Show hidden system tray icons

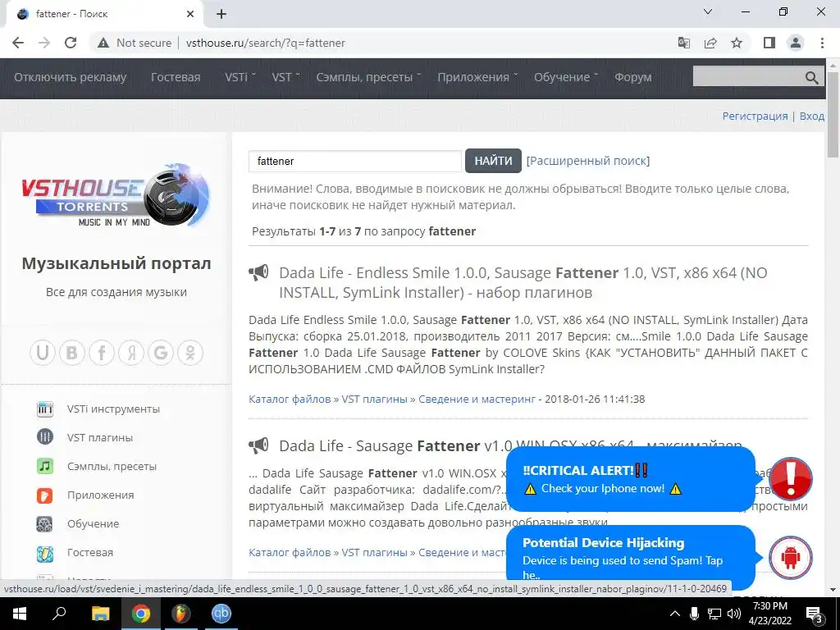pos(675,614)
